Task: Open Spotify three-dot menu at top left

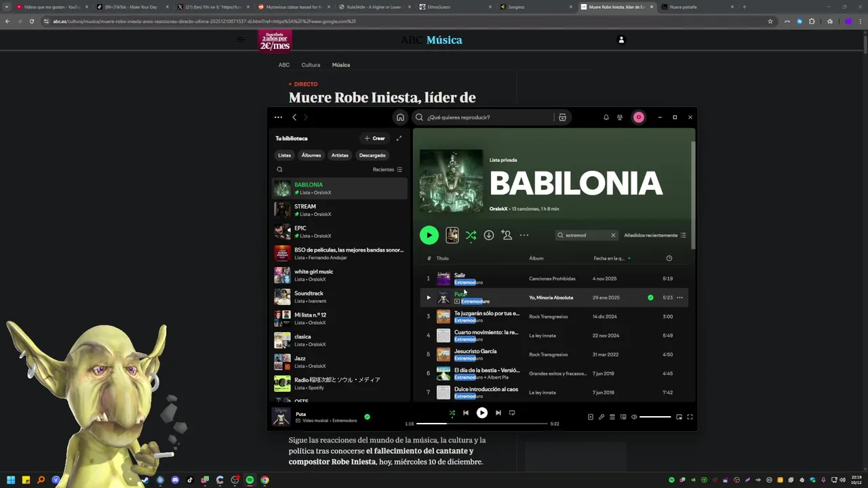Action: pos(278,117)
